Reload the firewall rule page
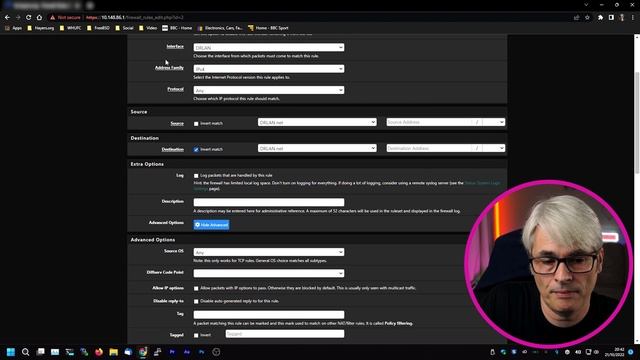Image resolution: width=640 pixels, height=360 pixels. tap(29, 18)
